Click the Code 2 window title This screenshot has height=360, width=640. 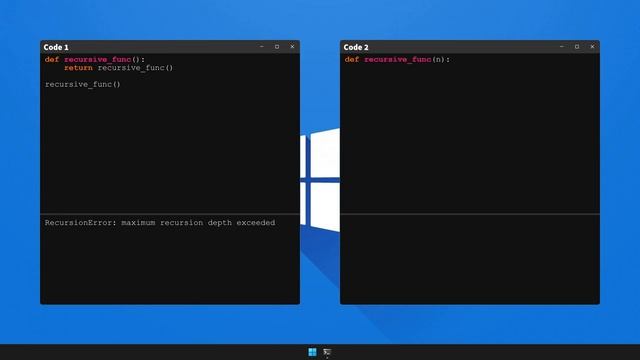coord(356,47)
